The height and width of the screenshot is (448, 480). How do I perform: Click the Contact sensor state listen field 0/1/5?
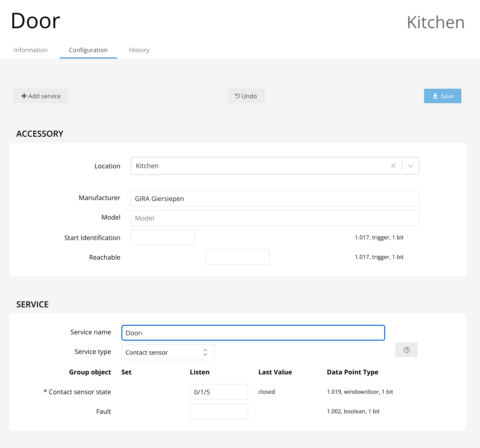coord(219,392)
